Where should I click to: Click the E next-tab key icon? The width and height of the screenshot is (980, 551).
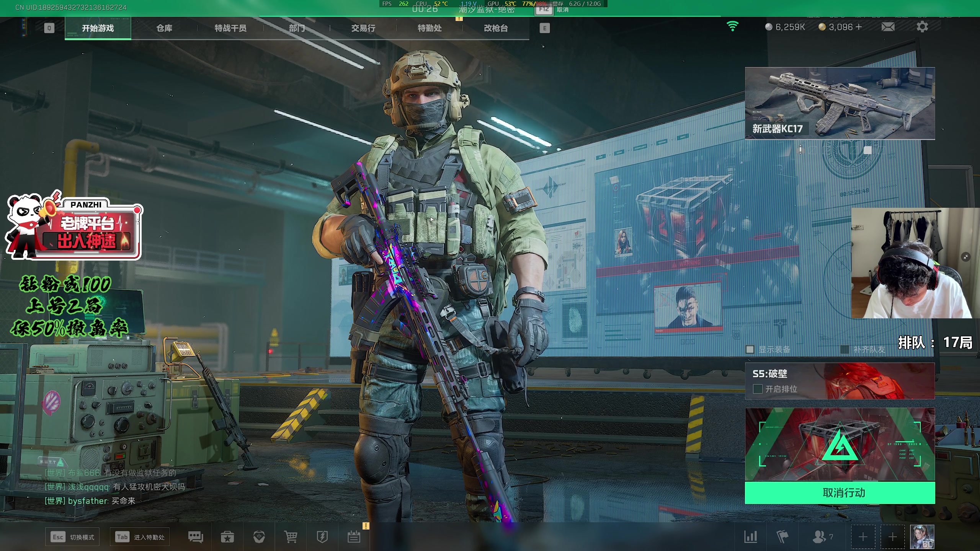pos(544,28)
